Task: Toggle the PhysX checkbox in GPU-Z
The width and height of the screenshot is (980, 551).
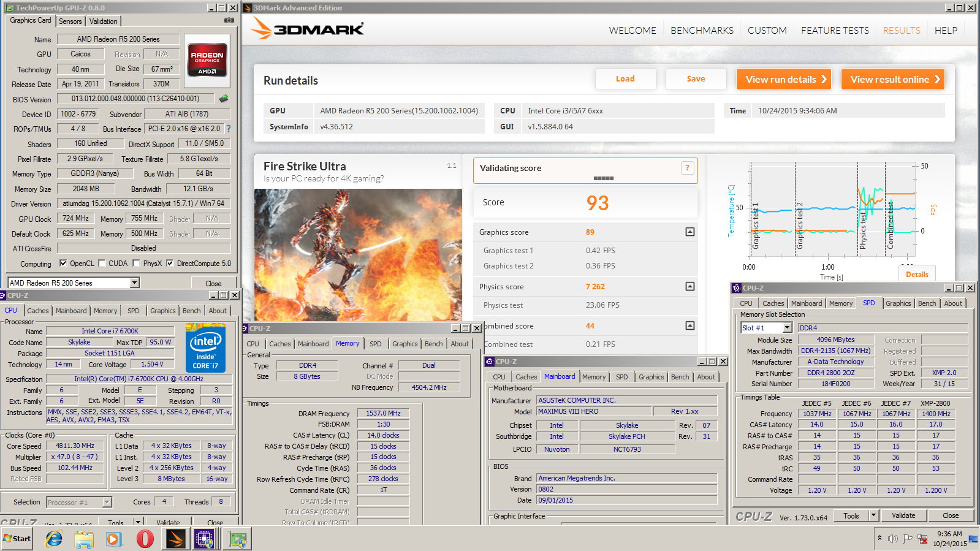Action: (136, 264)
